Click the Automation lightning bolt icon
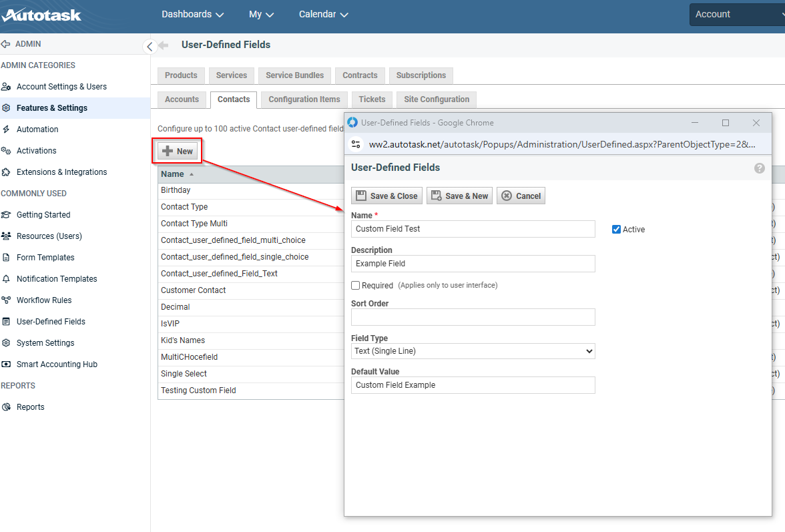Screen dimensions: 785x532 tap(6, 129)
